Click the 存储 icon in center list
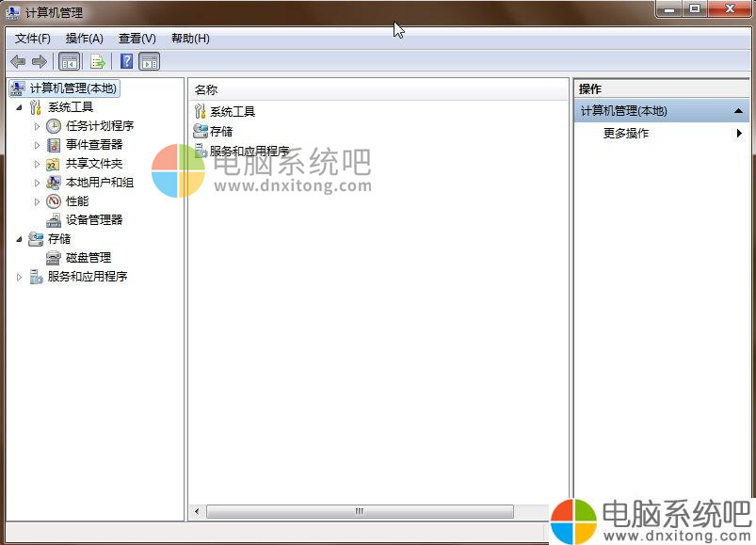756x545 pixels. pos(201,131)
